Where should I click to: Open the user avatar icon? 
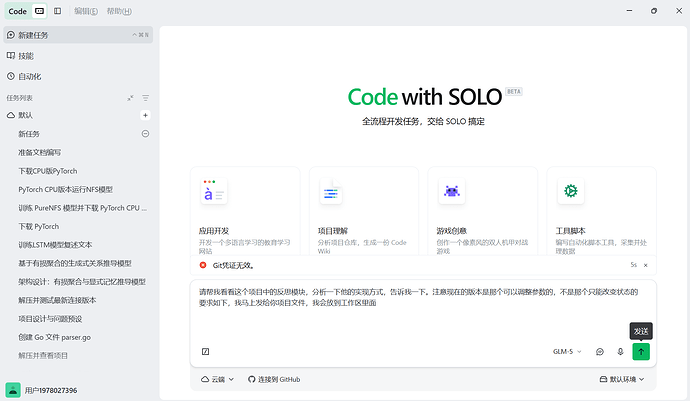(13, 390)
